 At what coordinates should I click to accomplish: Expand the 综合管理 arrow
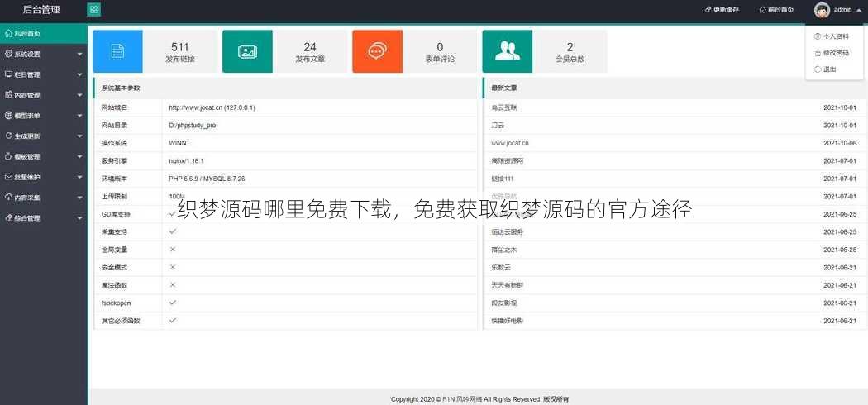(79, 218)
